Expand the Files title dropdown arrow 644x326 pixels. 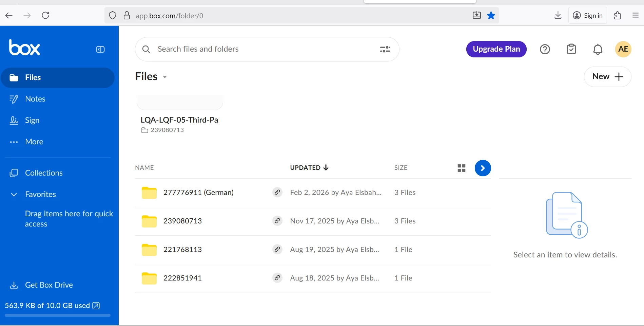pyautogui.click(x=165, y=77)
